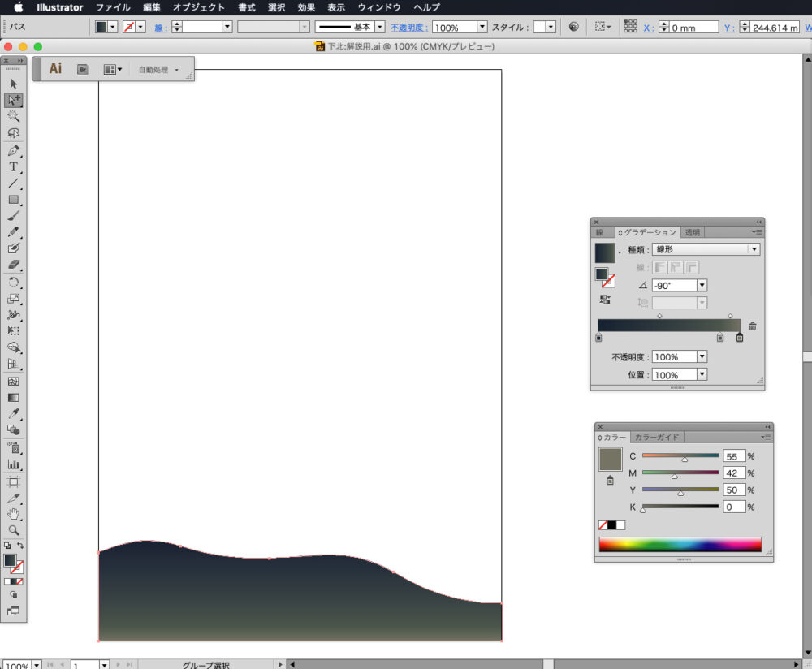Click the Zoom magnifier tool
Viewport: 812px width, 669px height.
pyautogui.click(x=13, y=529)
